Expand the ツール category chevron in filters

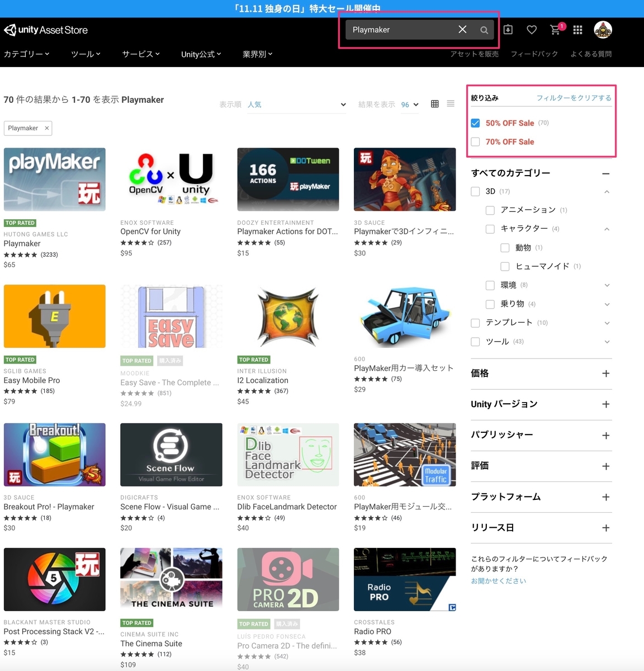607,342
